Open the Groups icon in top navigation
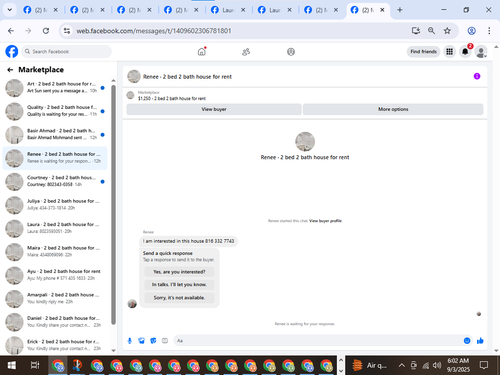This screenshot has width=500, height=375. [291, 52]
